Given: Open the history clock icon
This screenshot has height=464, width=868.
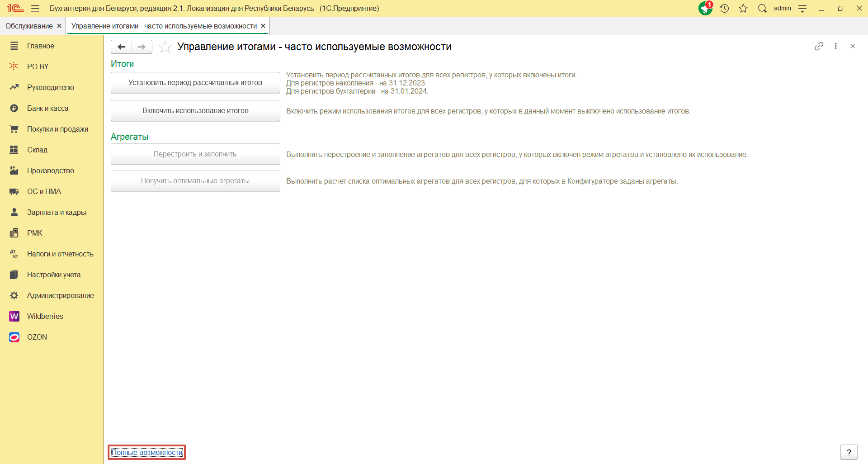Looking at the screenshot, I should tap(725, 9).
